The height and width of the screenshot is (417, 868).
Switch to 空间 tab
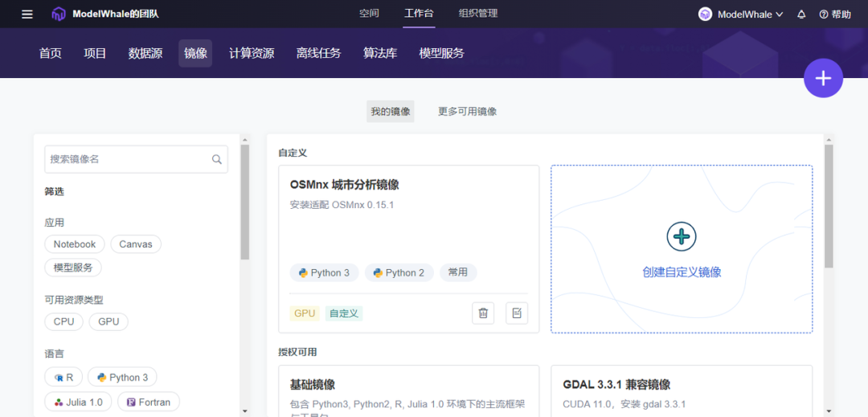point(369,14)
